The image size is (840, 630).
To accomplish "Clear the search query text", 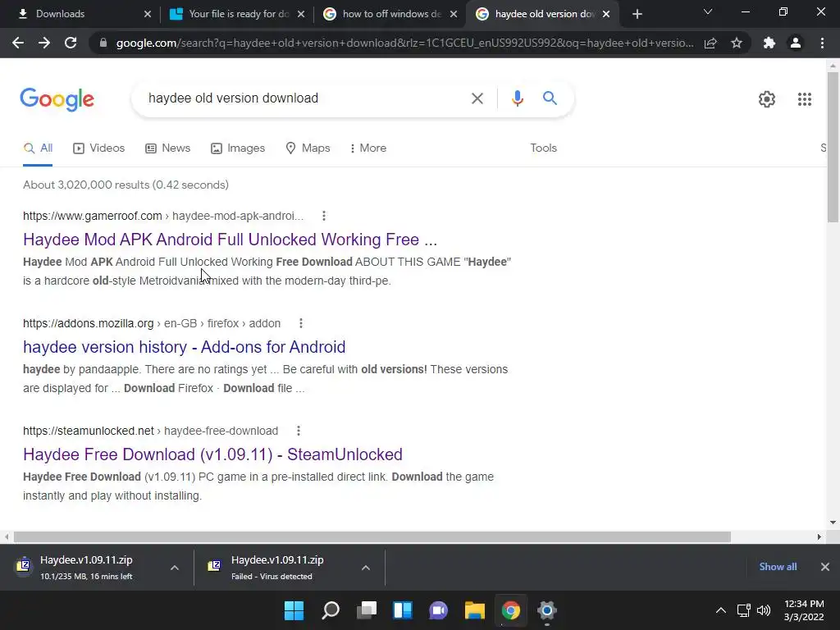I will 477,98.
